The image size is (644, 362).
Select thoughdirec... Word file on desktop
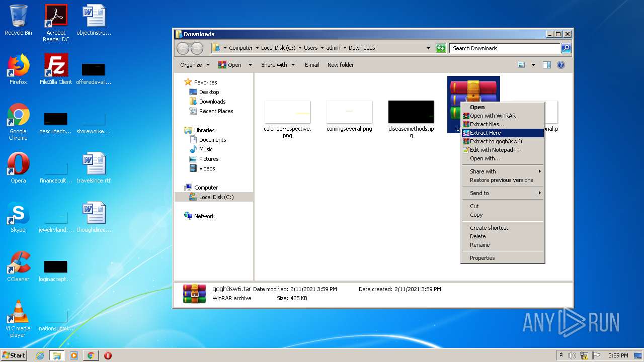click(x=94, y=217)
